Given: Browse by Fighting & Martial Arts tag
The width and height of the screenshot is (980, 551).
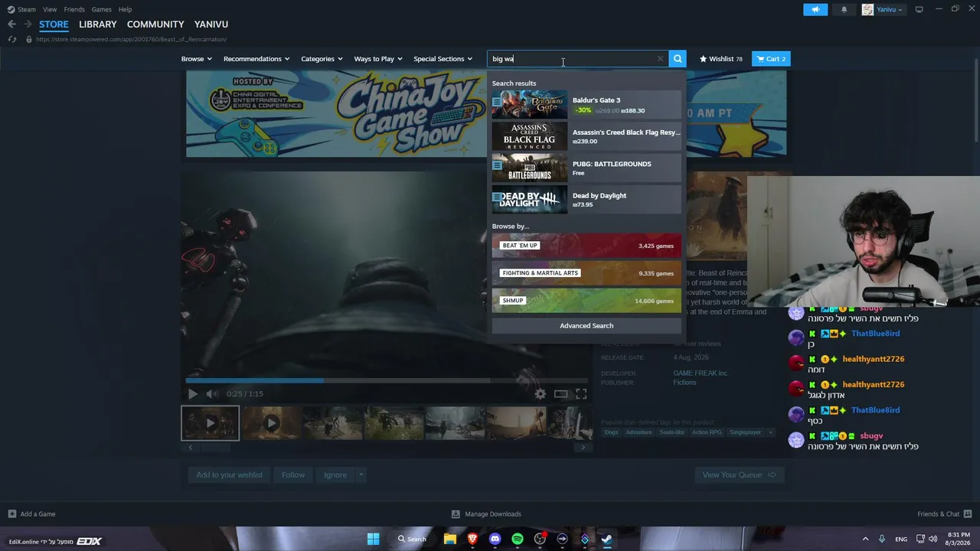Looking at the screenshot, I should pyautogui.click(x=586, y=273).
